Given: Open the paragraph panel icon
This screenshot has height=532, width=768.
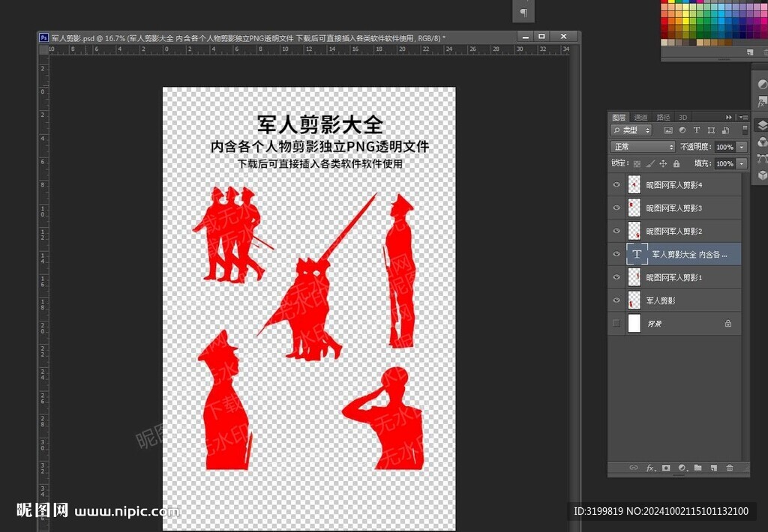Looking at the screenshot, I should (x=523, y=12).
